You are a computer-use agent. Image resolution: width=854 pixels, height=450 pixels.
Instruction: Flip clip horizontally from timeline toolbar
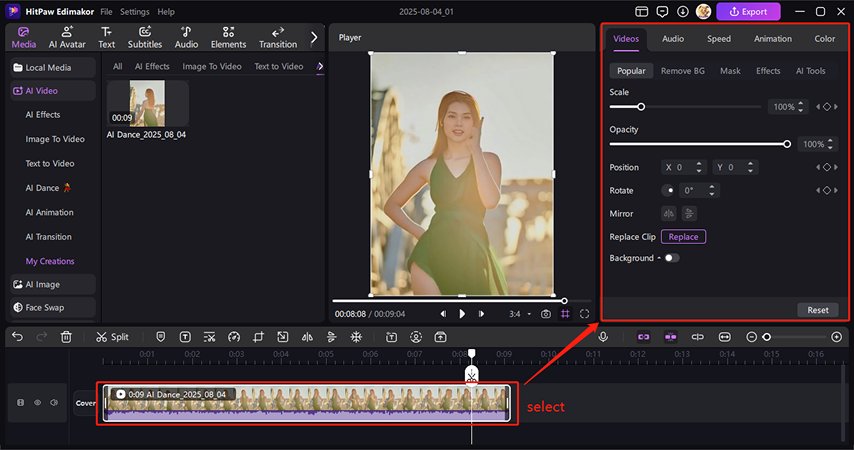click(307, 337)
